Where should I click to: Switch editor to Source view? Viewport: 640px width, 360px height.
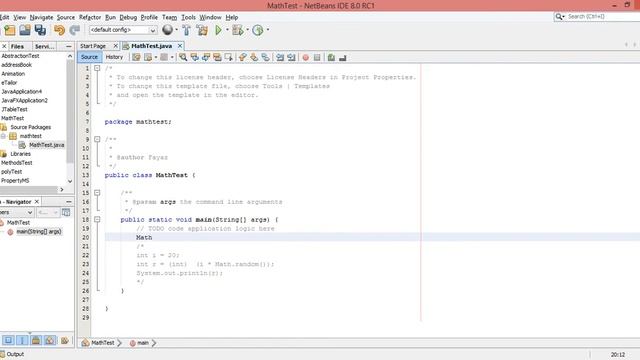[x=89, y=57]
